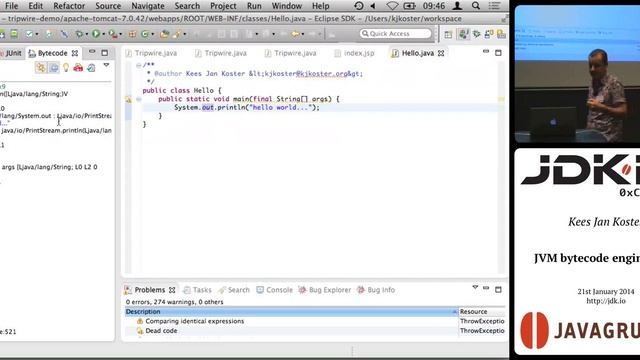
Task: Click the Quick Access search field
Action: (396, 33)
